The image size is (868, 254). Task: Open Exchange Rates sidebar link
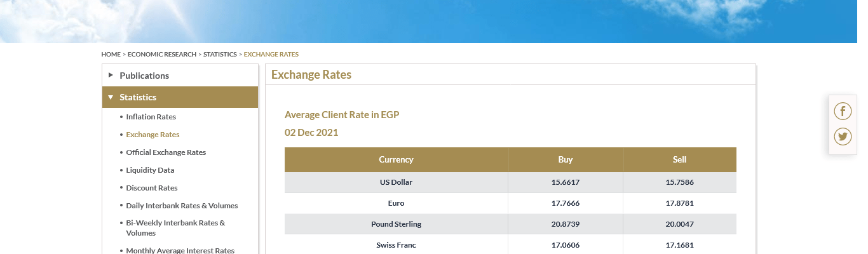point(153,135)
